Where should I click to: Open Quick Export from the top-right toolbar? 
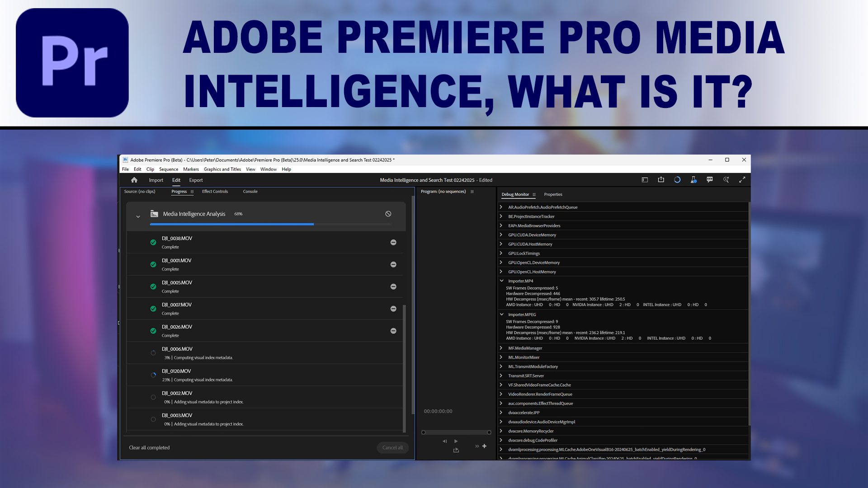(661, 179)
